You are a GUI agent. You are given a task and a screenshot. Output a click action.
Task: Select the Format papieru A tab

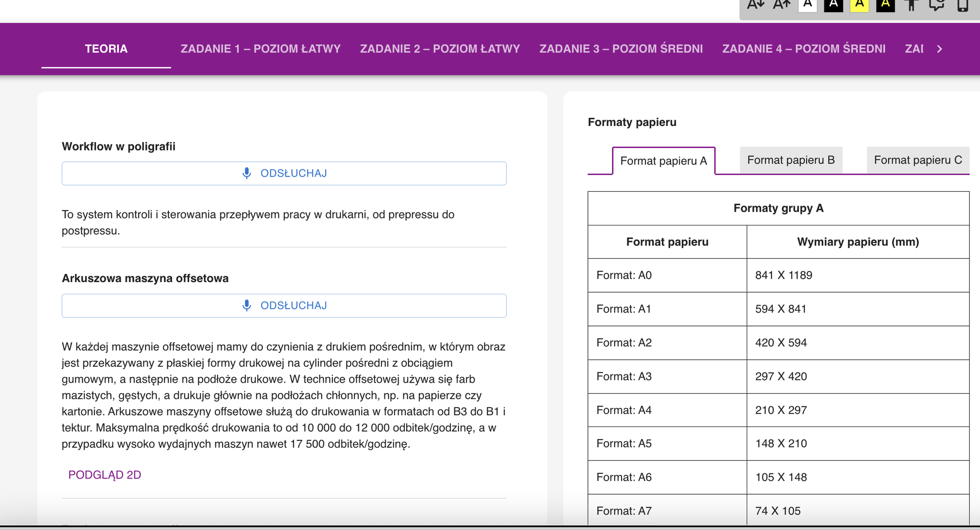click(x=664, y=161)
